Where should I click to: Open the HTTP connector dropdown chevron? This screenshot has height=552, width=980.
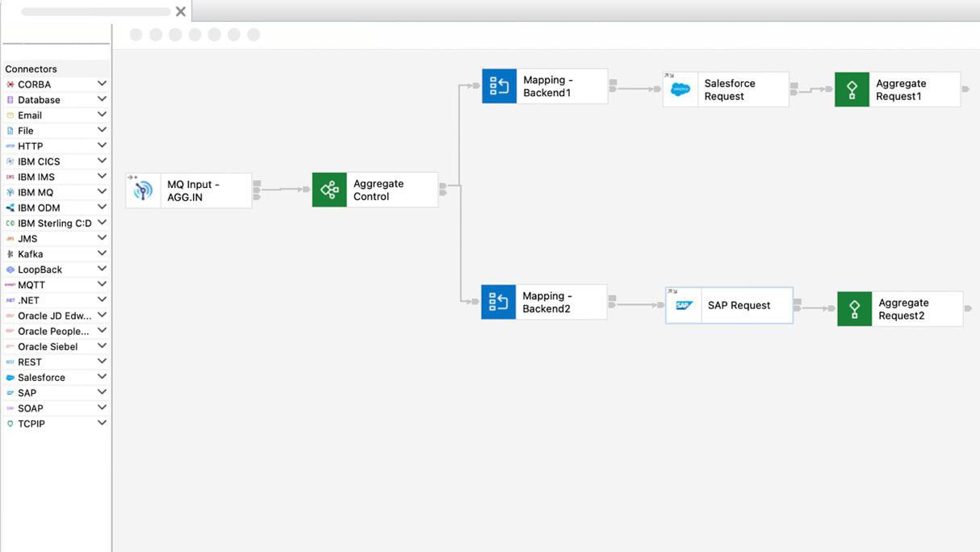point(103,145)
